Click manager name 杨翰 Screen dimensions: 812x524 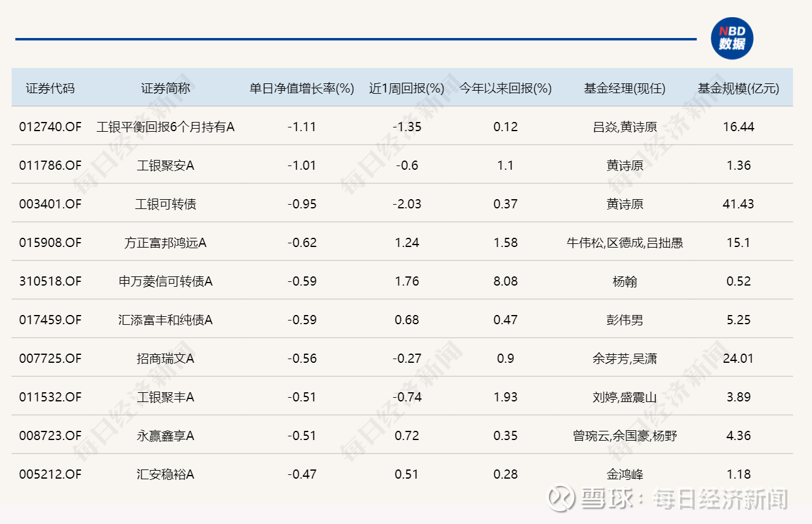[x=624, y=281]
